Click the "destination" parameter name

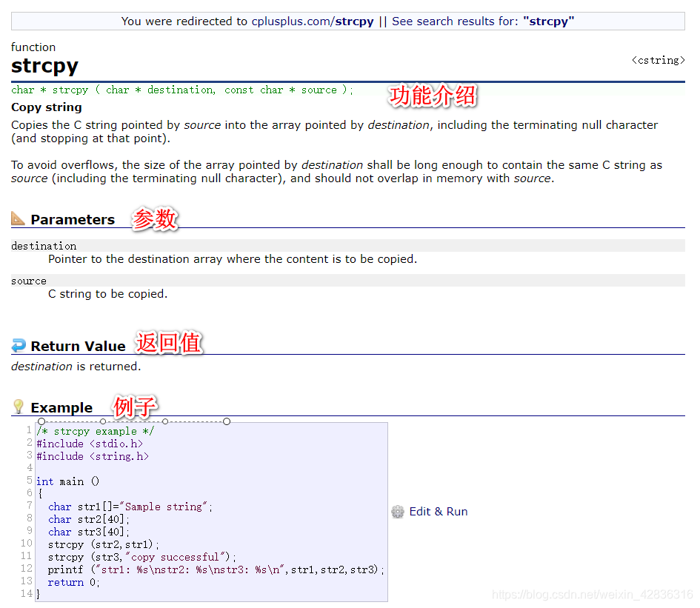pyautogui.click(x=44, y=246)
